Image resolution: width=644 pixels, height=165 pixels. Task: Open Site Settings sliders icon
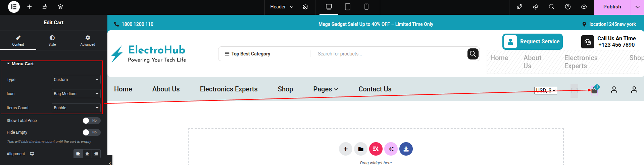(45, 7)
